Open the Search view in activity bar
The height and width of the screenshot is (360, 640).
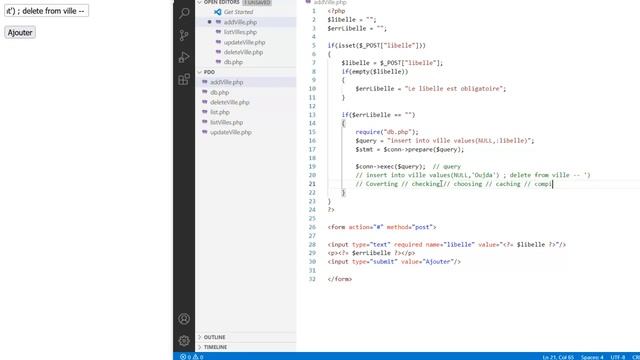184,13
